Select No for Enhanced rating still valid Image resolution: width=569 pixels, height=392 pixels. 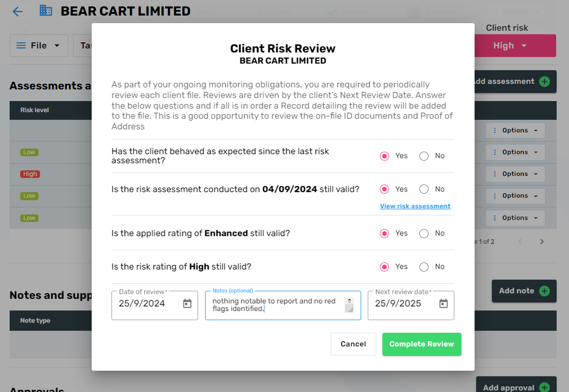424,234
